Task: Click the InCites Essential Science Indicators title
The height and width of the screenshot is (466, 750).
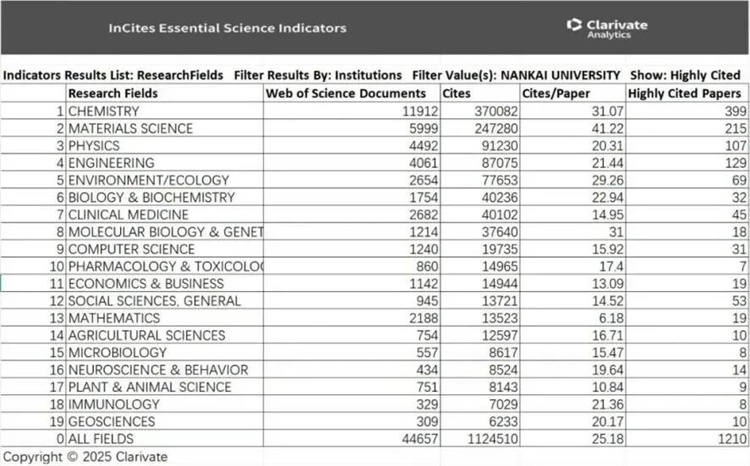Action: (x=227, y=28)
